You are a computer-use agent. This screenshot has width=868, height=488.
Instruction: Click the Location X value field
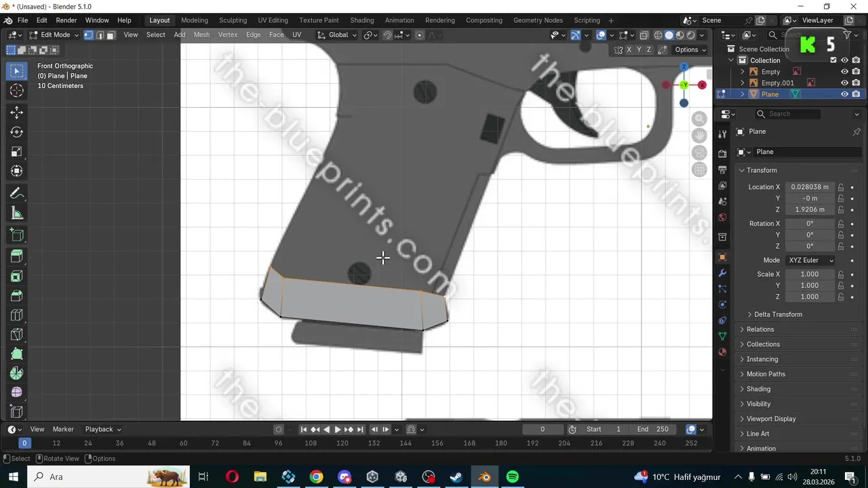coord(810,187)
